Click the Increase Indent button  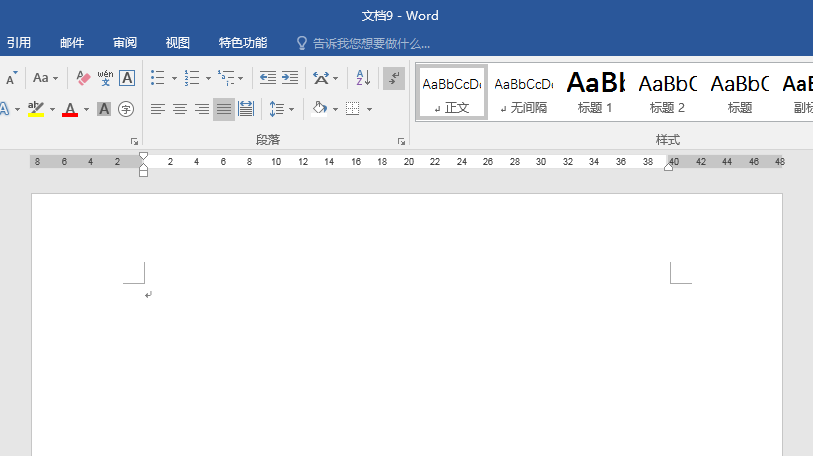tap(290, 78)
